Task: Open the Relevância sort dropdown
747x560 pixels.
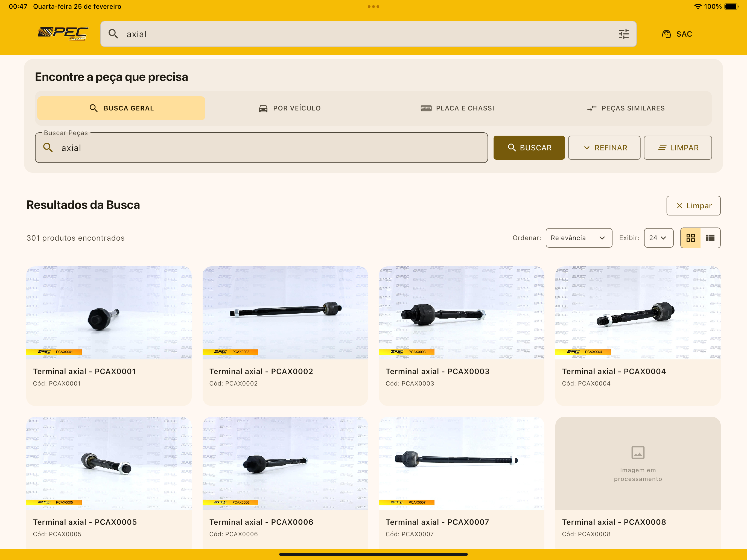Action: coord(579,238)
